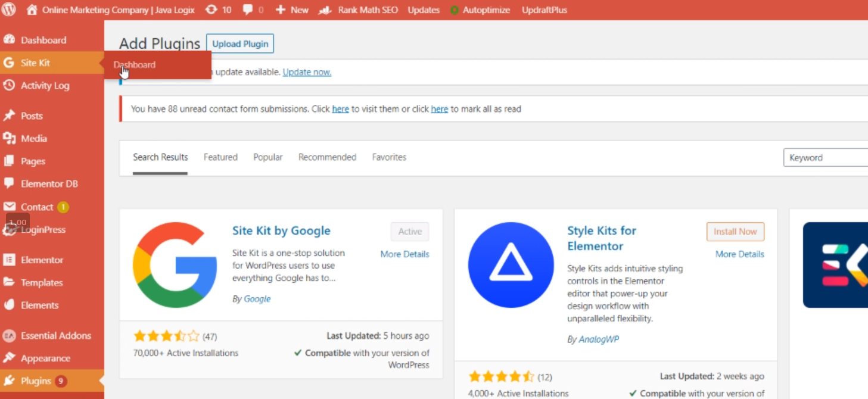Click the Style Kits blue triangle logo
The height and width of the screenshot is (399, 868).
tap(511, 265)
